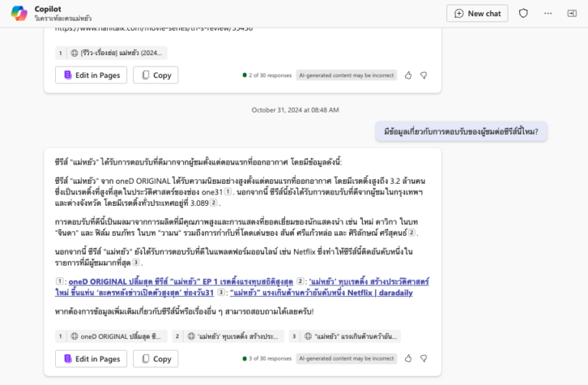
Task: Thumbs up the 2 of 30 response
Action: coord(408,75)
